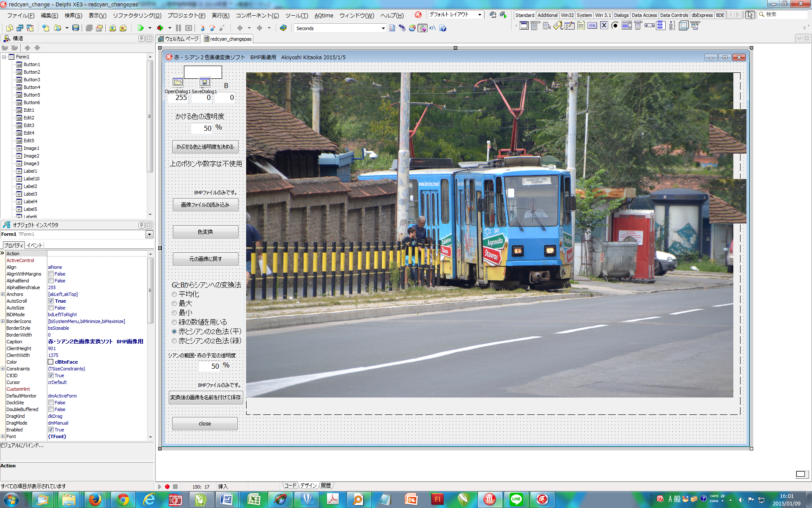
Task: Click the Forward navigation arrow icon
Action: [259, 28]
